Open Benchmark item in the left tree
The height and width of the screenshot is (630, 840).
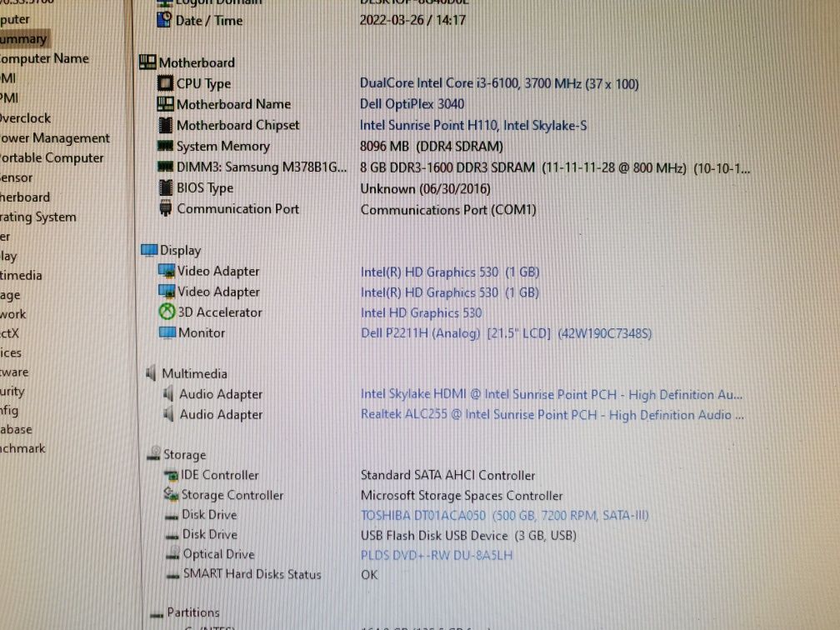22,448
